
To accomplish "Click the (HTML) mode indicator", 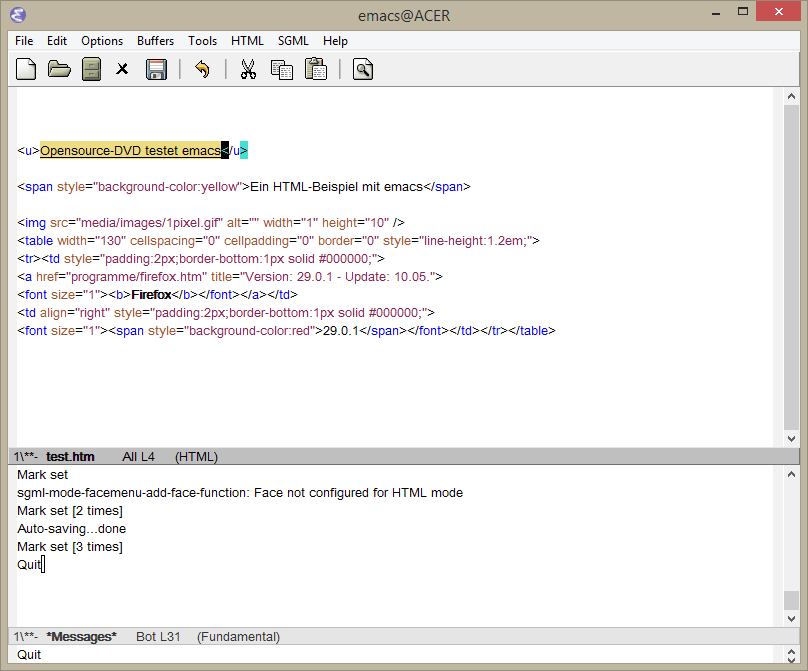I will coord(196,457).
